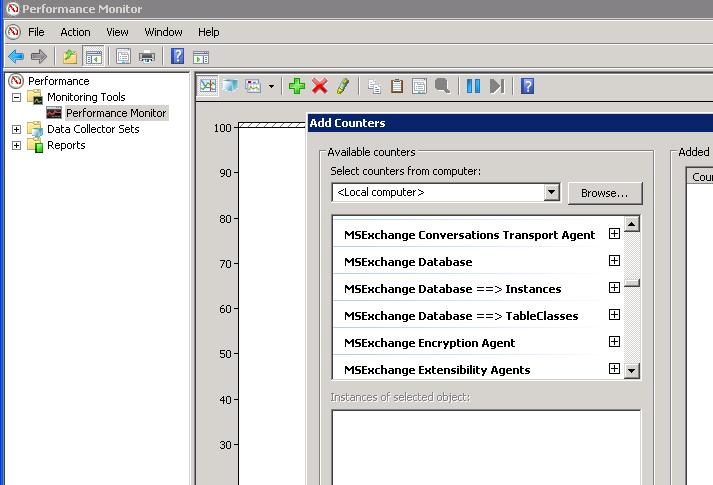
Task: Open the Window menu
Action: click(x=163, y=32)
